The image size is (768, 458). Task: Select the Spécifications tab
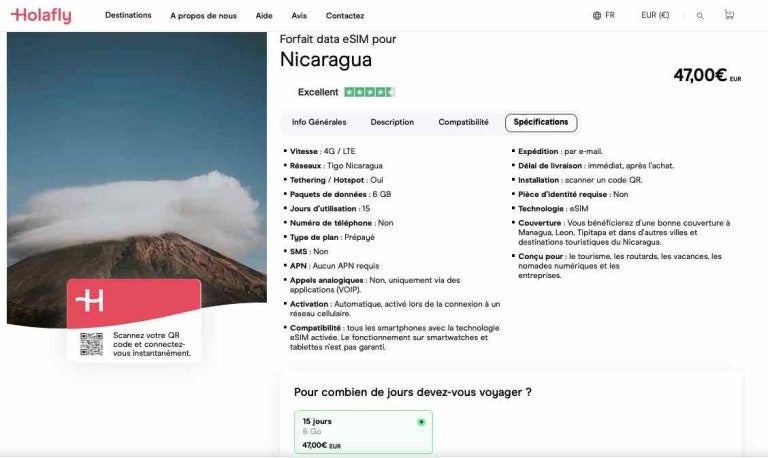pos(541,122)
